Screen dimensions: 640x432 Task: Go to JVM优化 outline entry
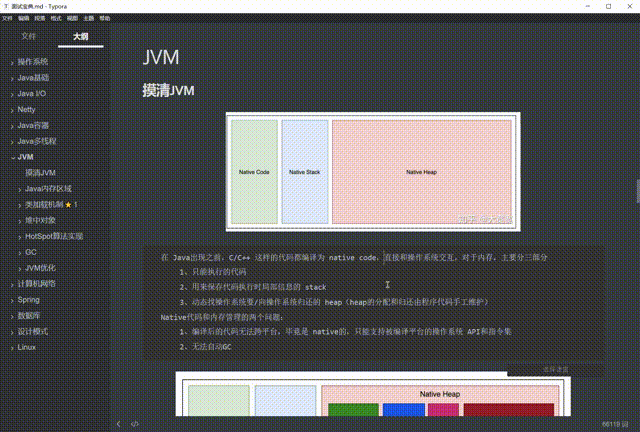pyautogui.click(x=40, y=268)
